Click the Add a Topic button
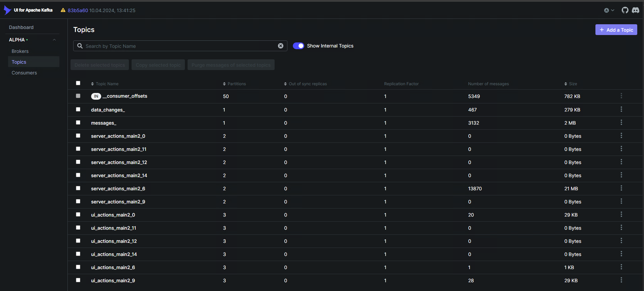Image resolution: width=644 pixels, height=291 pixels. tap(616, 30)
